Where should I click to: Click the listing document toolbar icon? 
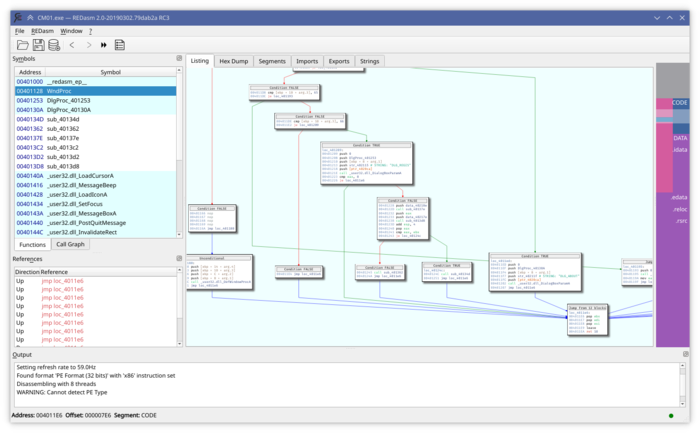[x=120, y=45]
